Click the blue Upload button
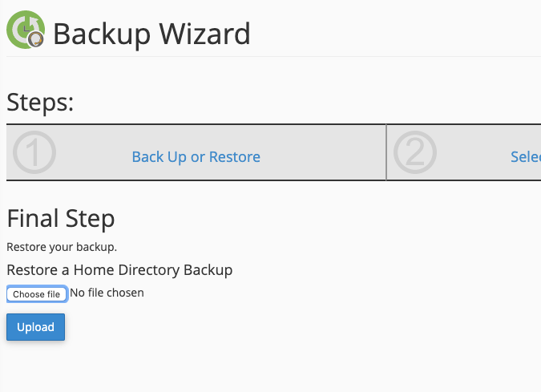This screenshot has height=392, width=541. 35,327
